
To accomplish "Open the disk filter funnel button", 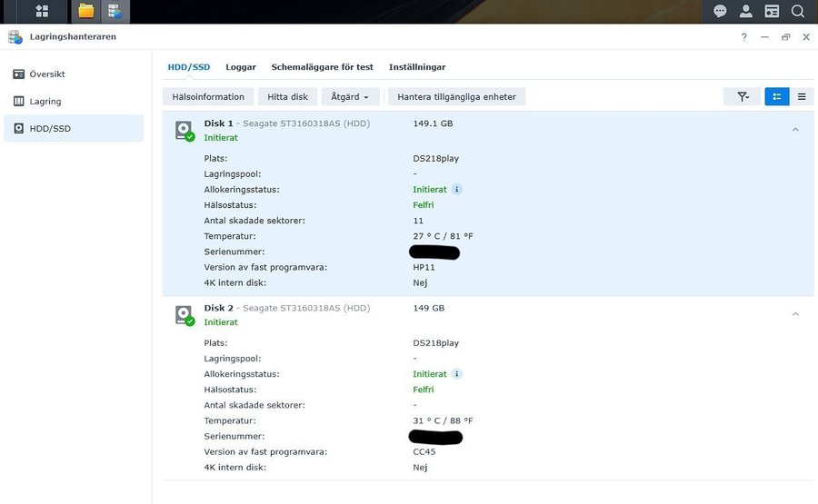I will click(743, 96).
